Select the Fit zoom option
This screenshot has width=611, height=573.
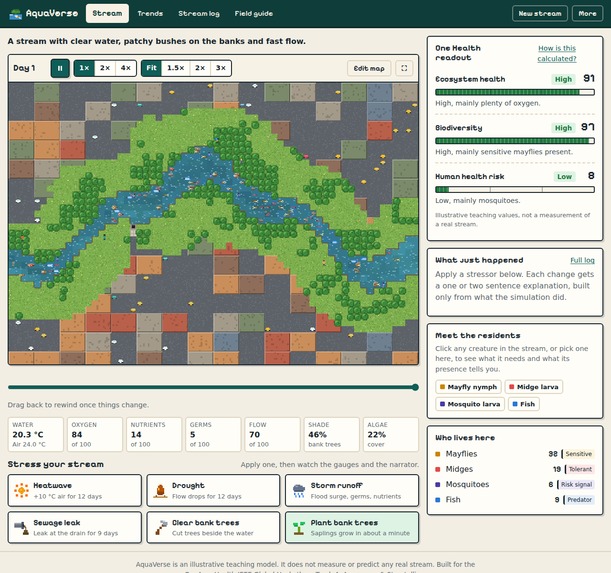(x=151, y=68)
